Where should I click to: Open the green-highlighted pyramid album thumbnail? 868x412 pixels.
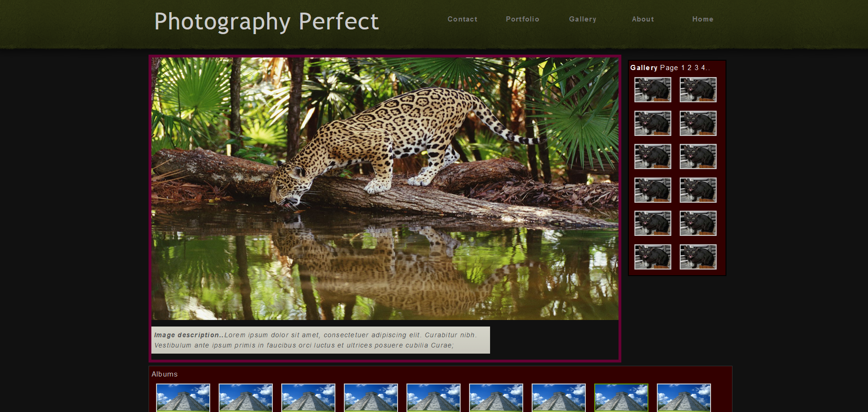point(621,398)
